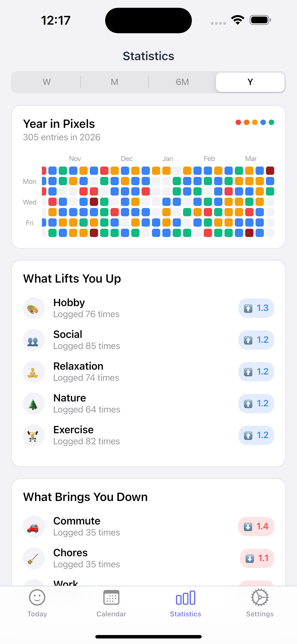
Task: Switch to the 6M time range
Action: (x=182, y=82)
